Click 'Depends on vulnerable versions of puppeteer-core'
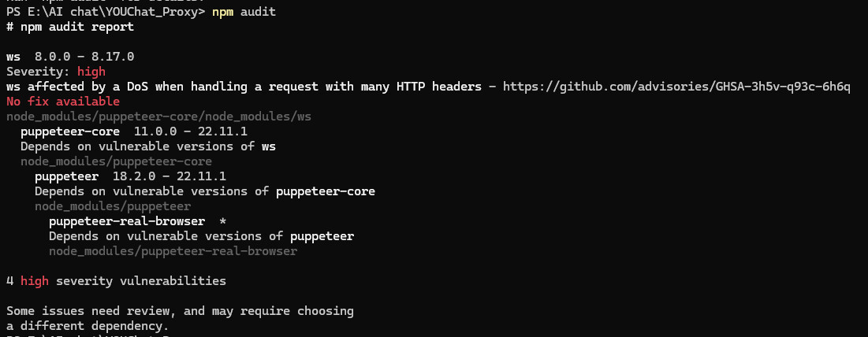This screenshot has width=868, height=337. (x=205, y=191)
